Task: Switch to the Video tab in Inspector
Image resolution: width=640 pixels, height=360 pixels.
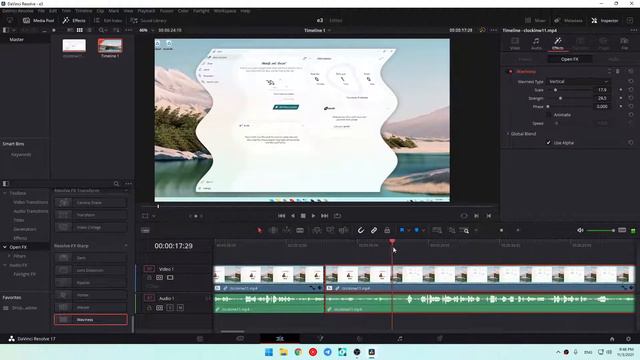Action: click(515, 43)
